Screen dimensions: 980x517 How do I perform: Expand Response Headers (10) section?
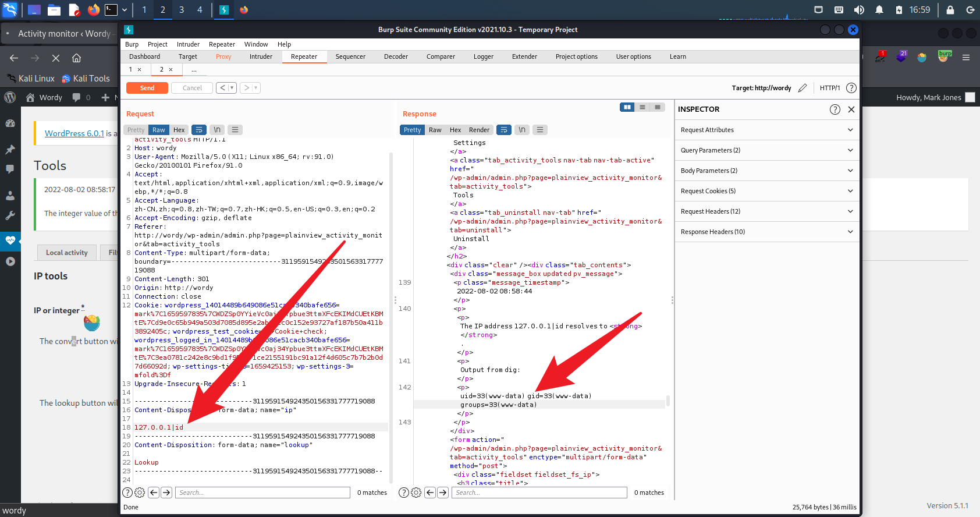coord(767,232)
